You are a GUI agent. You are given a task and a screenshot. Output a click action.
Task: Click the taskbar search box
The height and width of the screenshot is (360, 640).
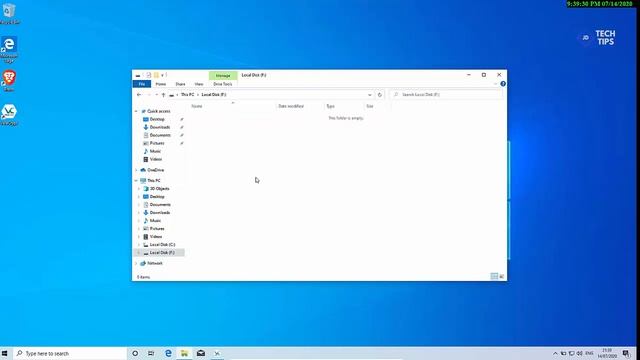pyautogui.click(x=69, y=353)
